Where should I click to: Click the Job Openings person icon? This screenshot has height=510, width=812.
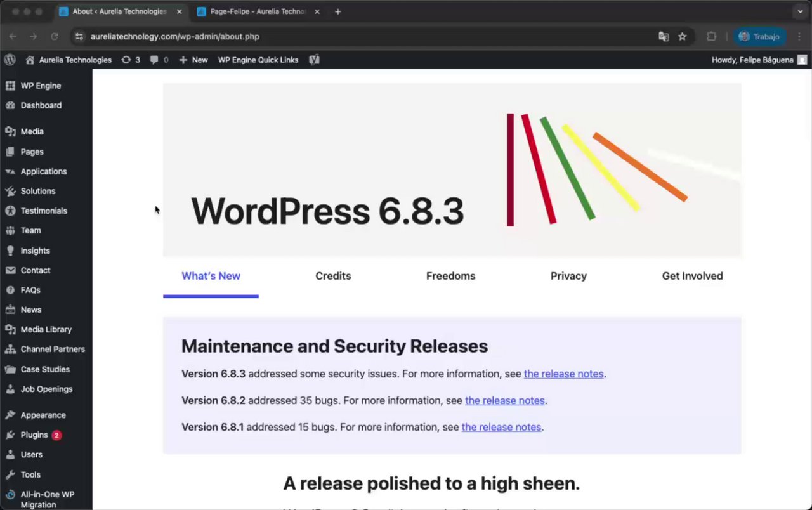[10, 389]
